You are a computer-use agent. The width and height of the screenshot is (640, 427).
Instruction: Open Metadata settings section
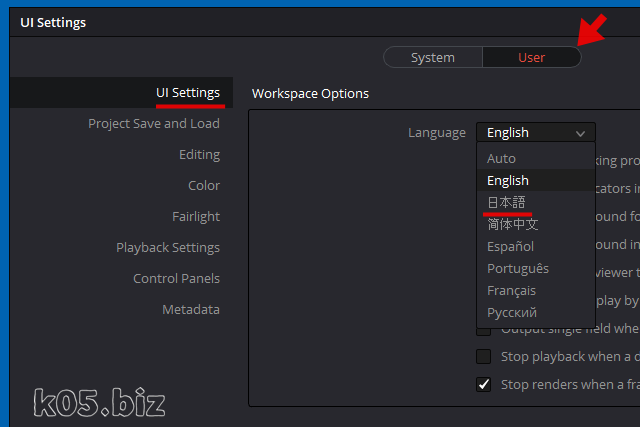coord(190,310)
